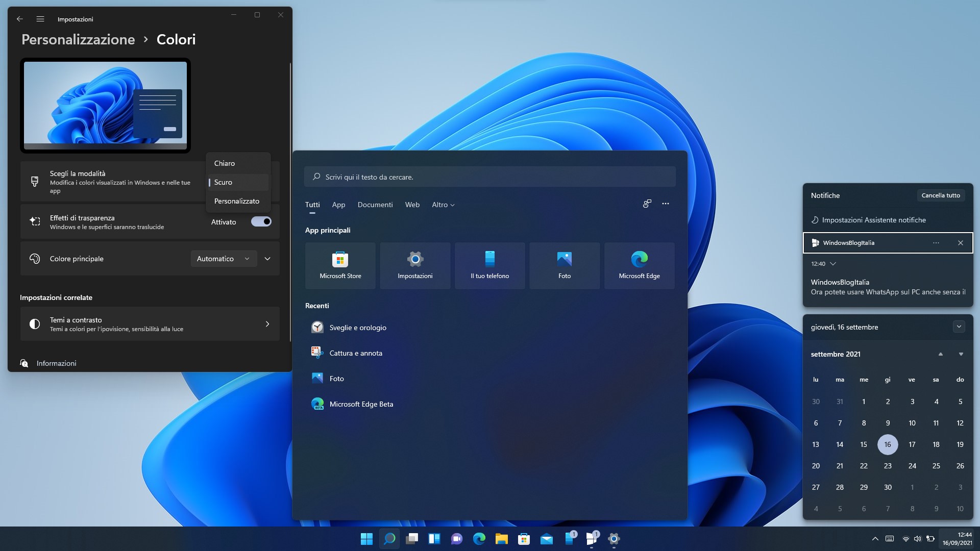Open Mail app from the taskbar
The image size is (980, 551).
point(547,539)
